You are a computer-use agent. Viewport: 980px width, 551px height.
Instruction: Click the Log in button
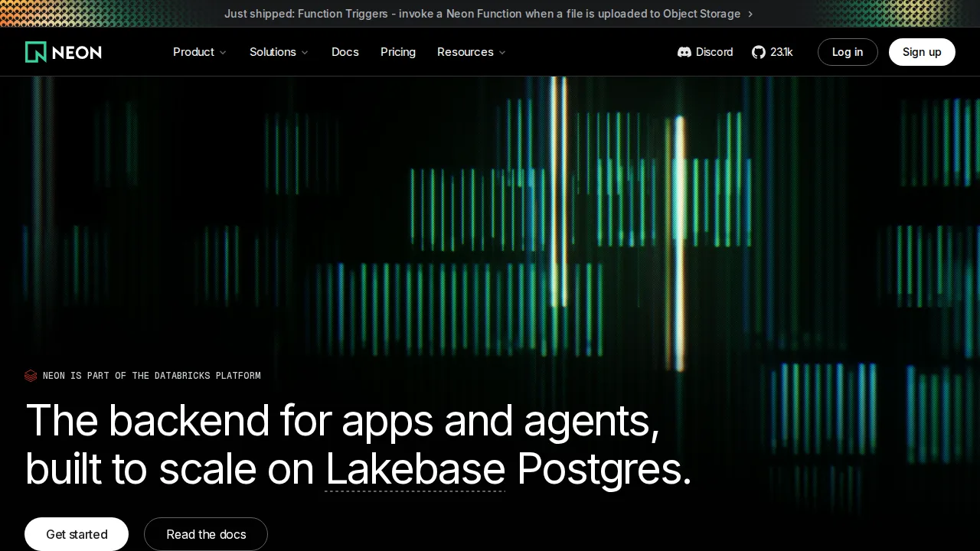[848, 52]
